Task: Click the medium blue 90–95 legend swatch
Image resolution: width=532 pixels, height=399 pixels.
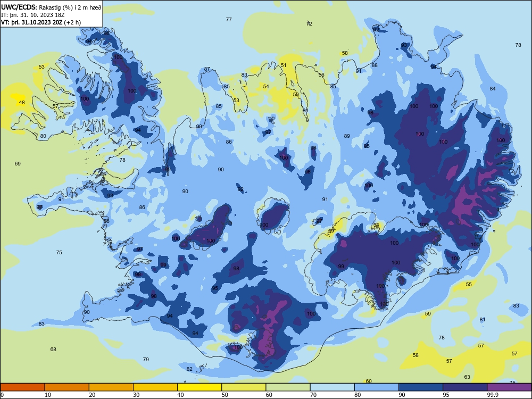Action: click(x=421, y=387)
